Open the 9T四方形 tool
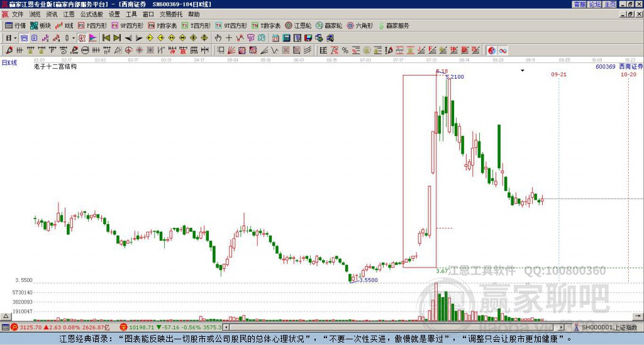This screenshot has height=345, width=644. 231,25
